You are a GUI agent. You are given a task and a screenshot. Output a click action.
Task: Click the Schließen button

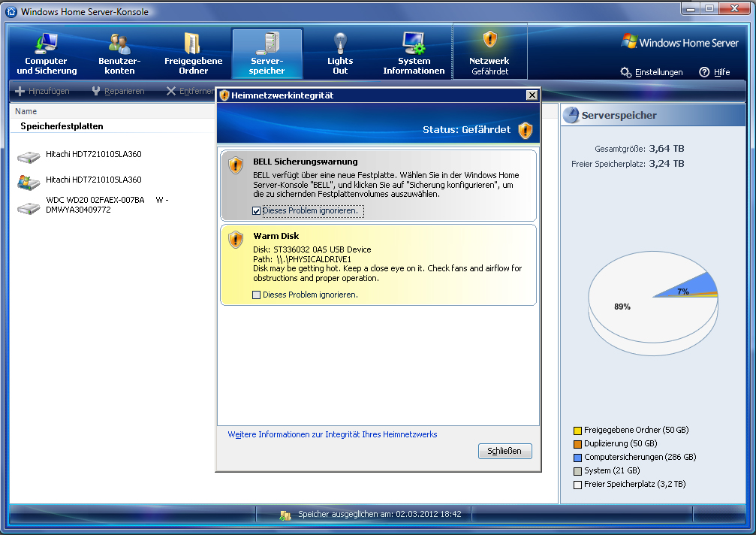[x=505, y=451]
